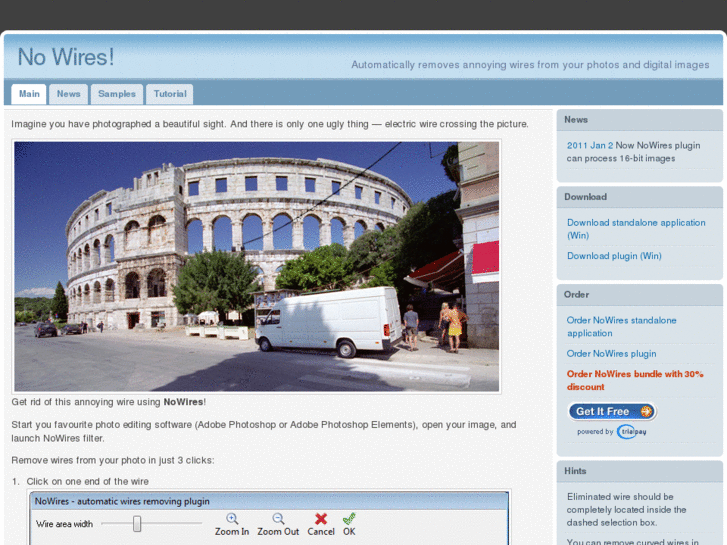The width and height of the screenshot is (727, 545).
Task: Click the Zoom Out magnifier icon
Action: point(278,519)
